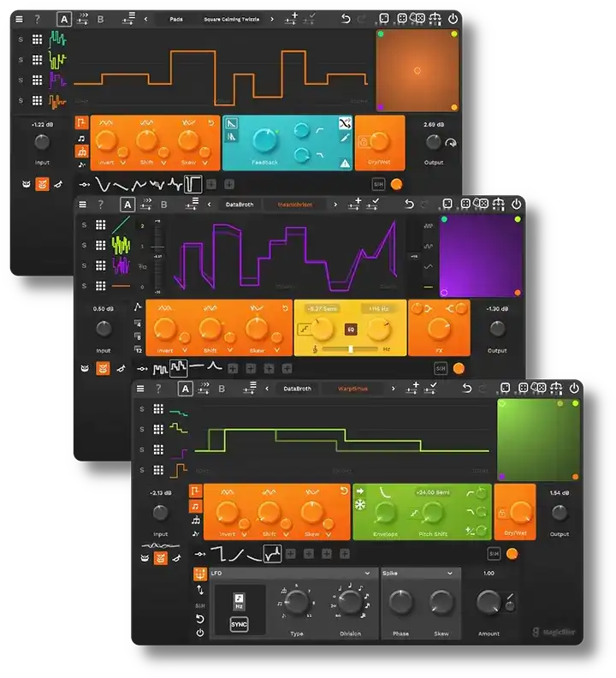This screenshot has width=616, height=678.
Task: Copy A to B in Warptimus window
Action: coord(204,389)
